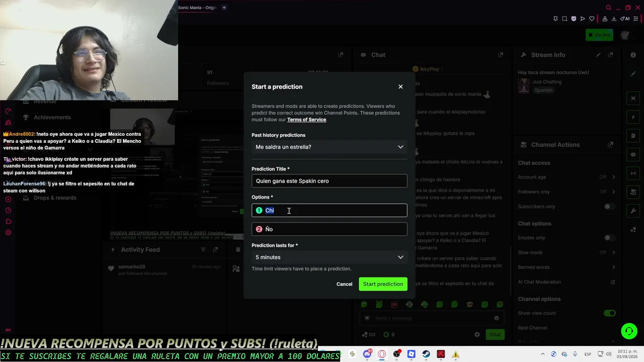Toggle Show view count switch
644x362 pixels.
pyautogui.click(x=610, y=313)
